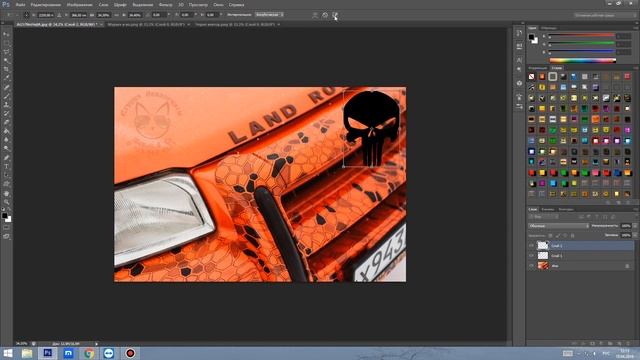Switch to the Образцы tab
The image size is (640, 360).
point(549,28)
